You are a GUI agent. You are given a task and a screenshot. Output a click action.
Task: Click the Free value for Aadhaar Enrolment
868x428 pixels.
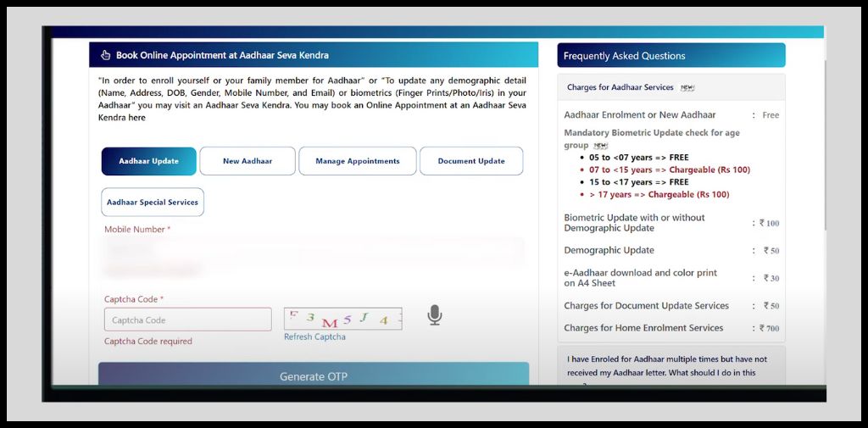(x=771, y=115)
